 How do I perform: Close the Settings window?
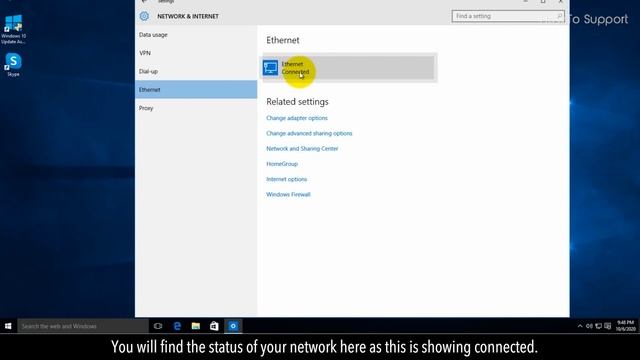click(x=561, y=2)
